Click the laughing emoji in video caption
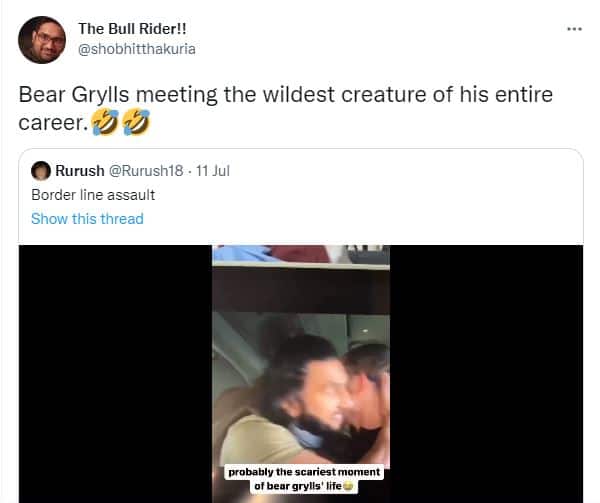This screenshot has height=503, width=600. click(x=348, y=486)
